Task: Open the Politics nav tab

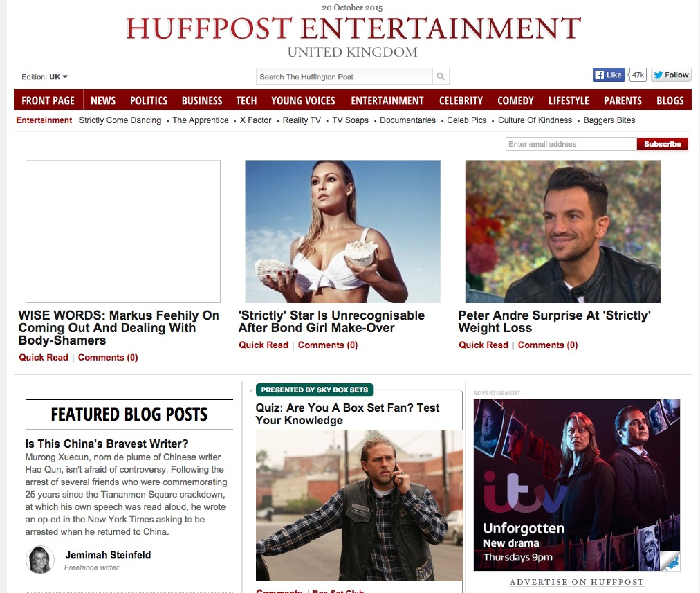Action: [x=149, y=100]
